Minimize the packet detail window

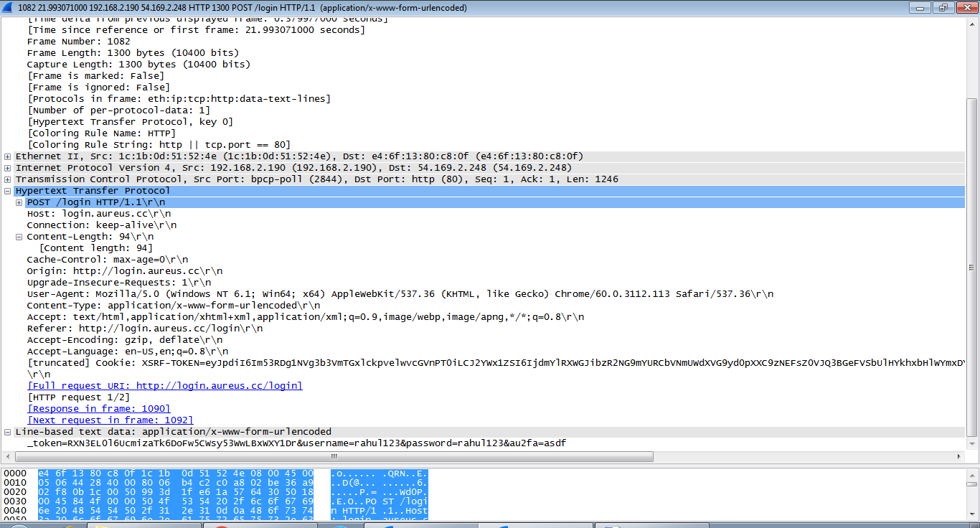coord(920,8)
